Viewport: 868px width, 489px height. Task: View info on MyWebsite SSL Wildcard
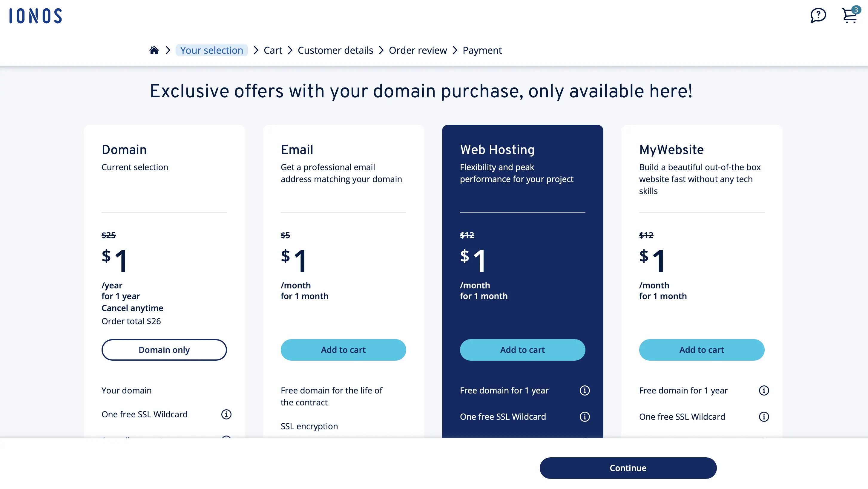[764, 416]
